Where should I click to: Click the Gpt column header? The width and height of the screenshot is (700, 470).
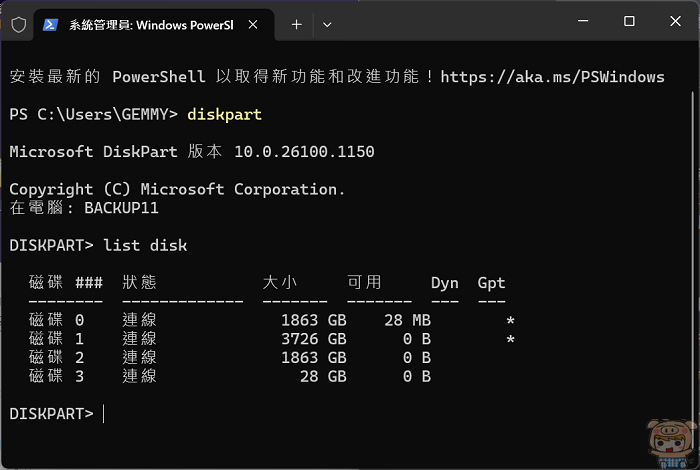(491, 283)
